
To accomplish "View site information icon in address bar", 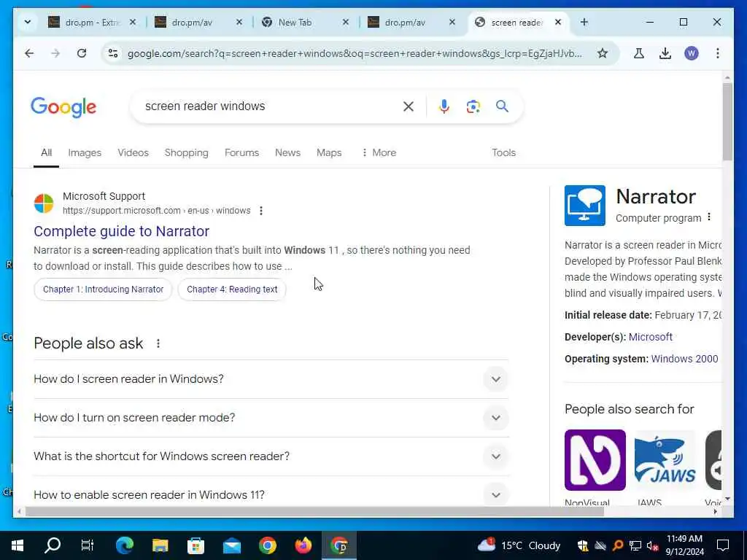I will [113, 53].
